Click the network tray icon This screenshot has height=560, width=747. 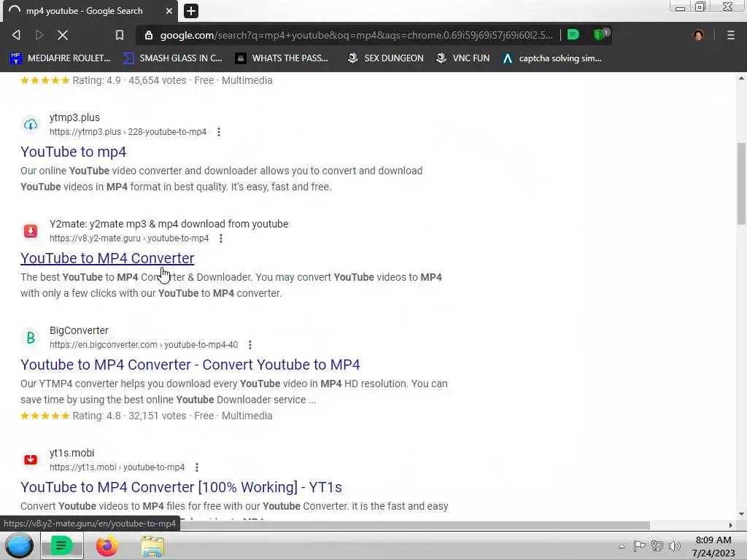pos(657,546)
